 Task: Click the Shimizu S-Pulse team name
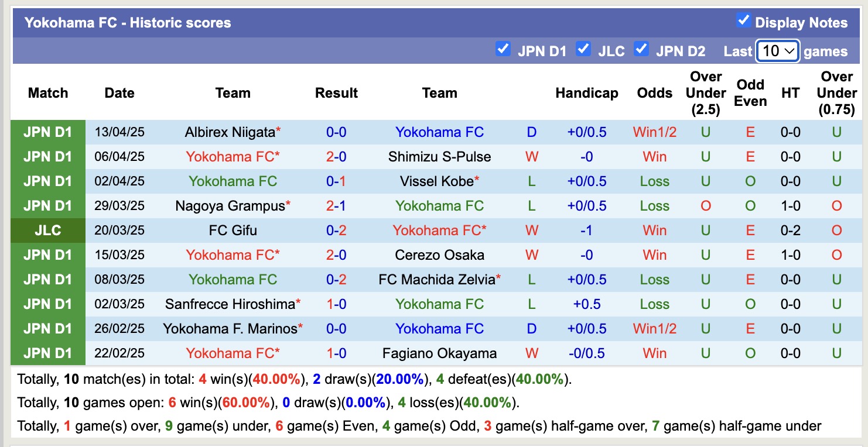click(x=439, y=157)
